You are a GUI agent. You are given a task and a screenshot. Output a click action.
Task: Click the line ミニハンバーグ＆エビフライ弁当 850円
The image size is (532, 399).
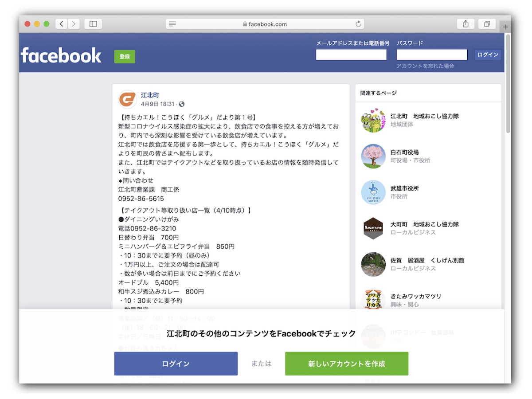coord(176,246)
